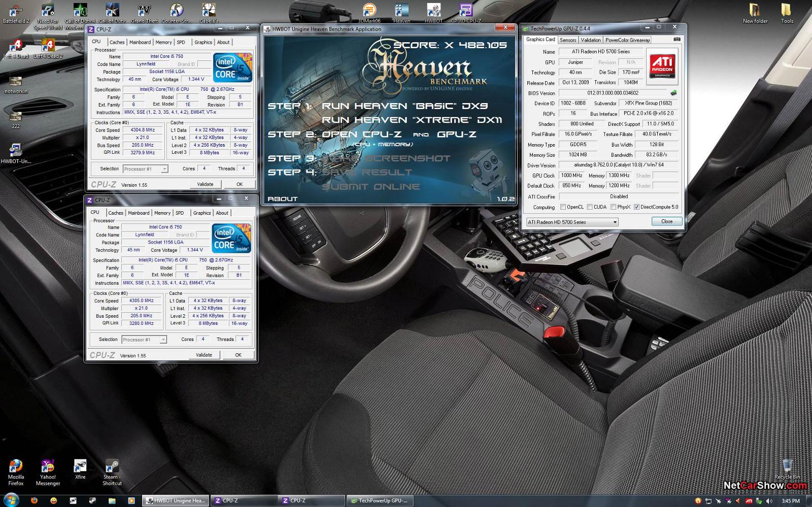Screen dimensions: 812x507
Task: Click the GPU-Z screenshot camera icon
Action: coord(676,39)
